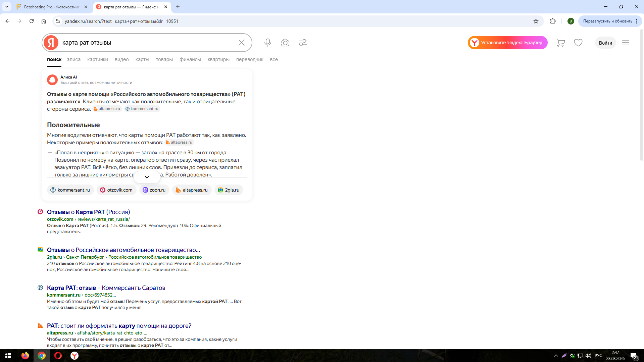Open favorites via the heart icon

point(578,43)
